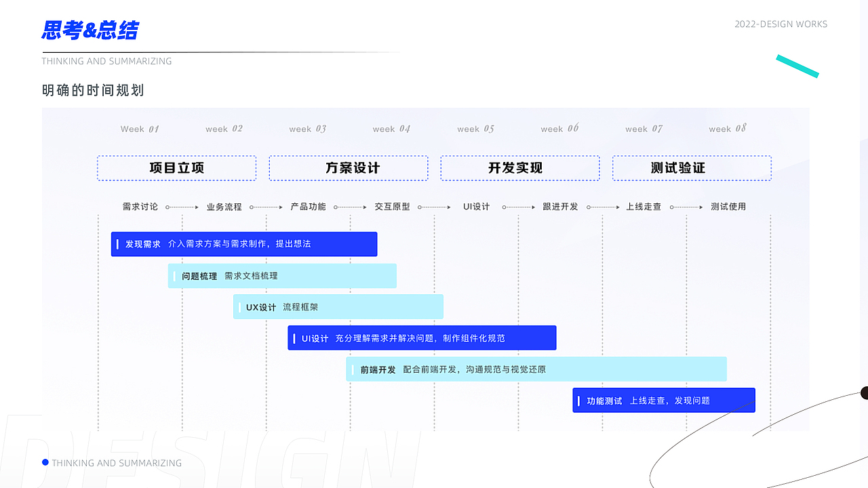
Task: Click the 跟进开发 step label
Action: pyautogui.click(x=561, y=207)
